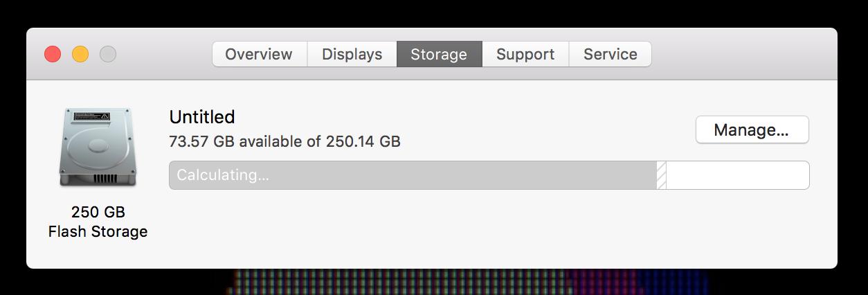Select the Storage tab
The image size is (868, 295).
coord(439,54)
